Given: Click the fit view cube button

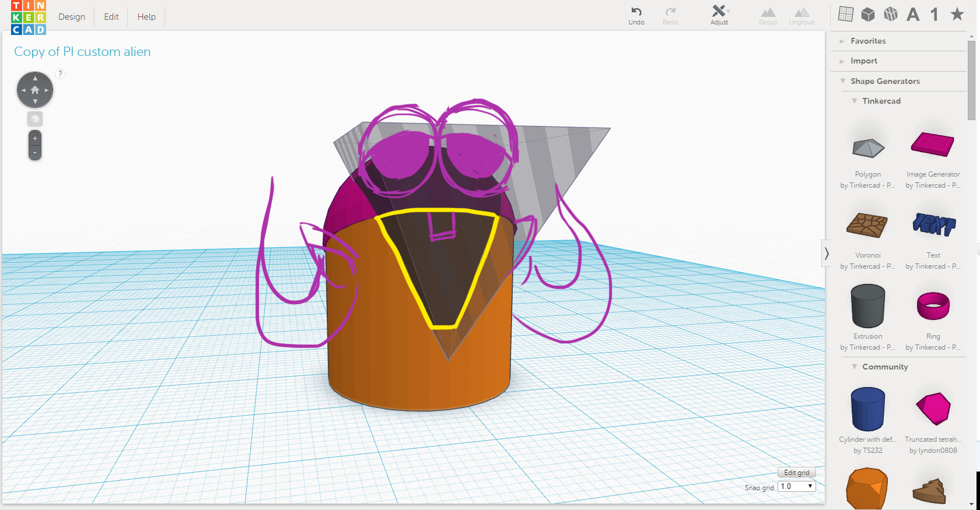Looking at the screenshot, I should click(x=35, y=119).
